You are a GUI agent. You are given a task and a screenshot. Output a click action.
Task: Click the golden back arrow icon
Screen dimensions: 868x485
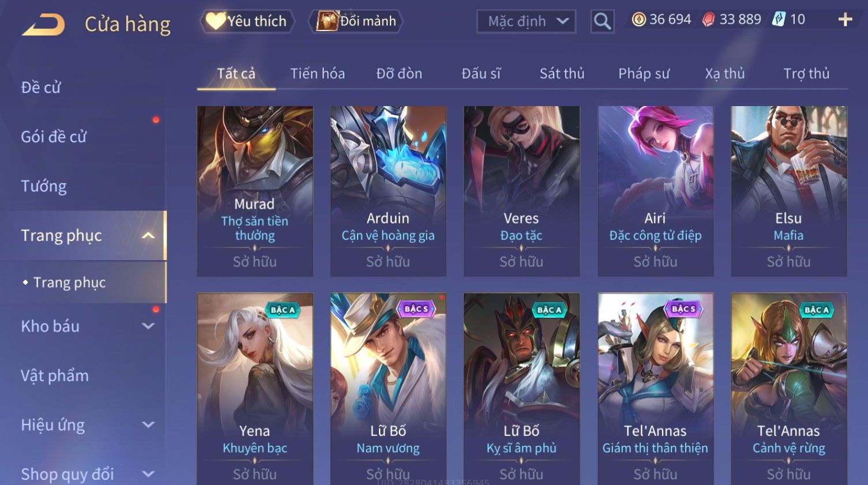pos(43,25)
